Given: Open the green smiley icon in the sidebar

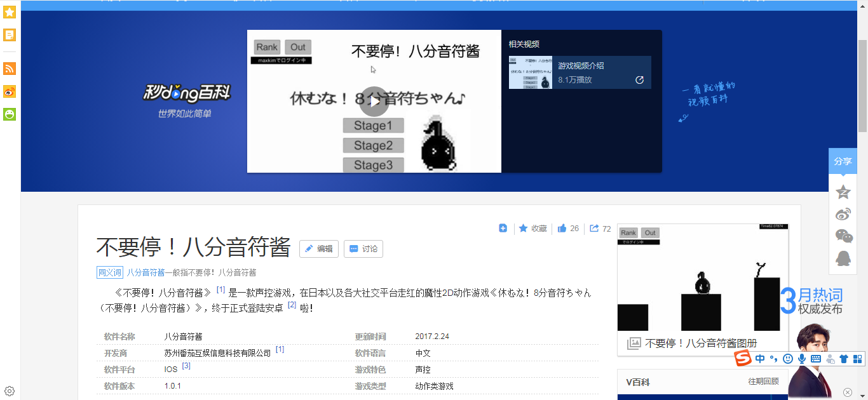Looking at the screenshot, I should point(10,114).
